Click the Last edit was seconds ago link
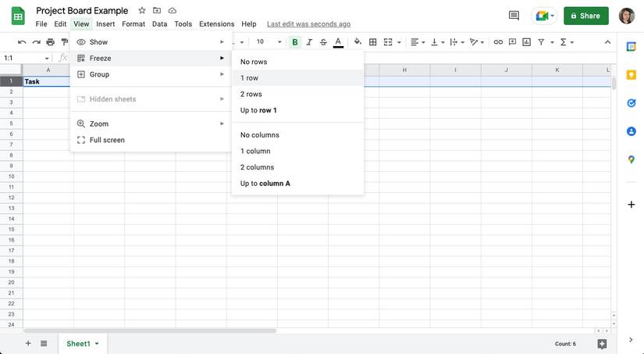Image resolution: width=644 pixels, height=354 pixels. click(x=309, y=24)
